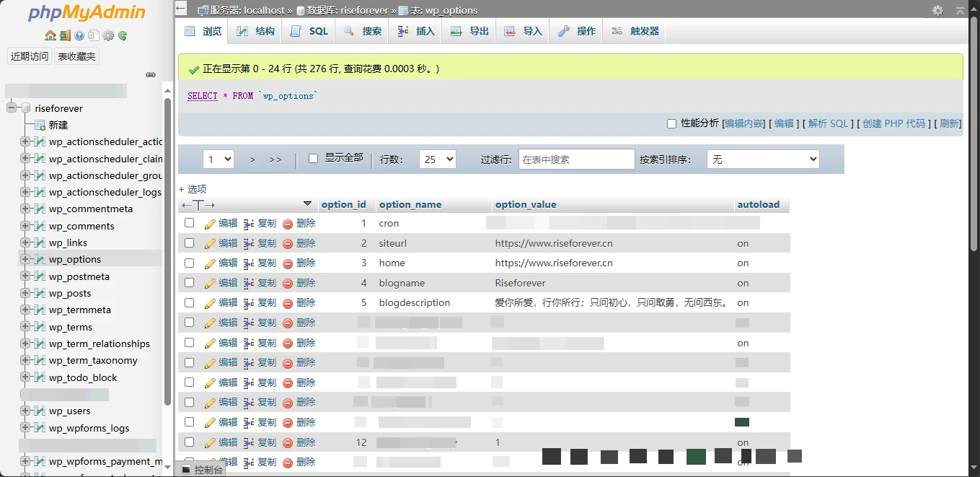Tick the blogname row checkbox

coord(189,283)
